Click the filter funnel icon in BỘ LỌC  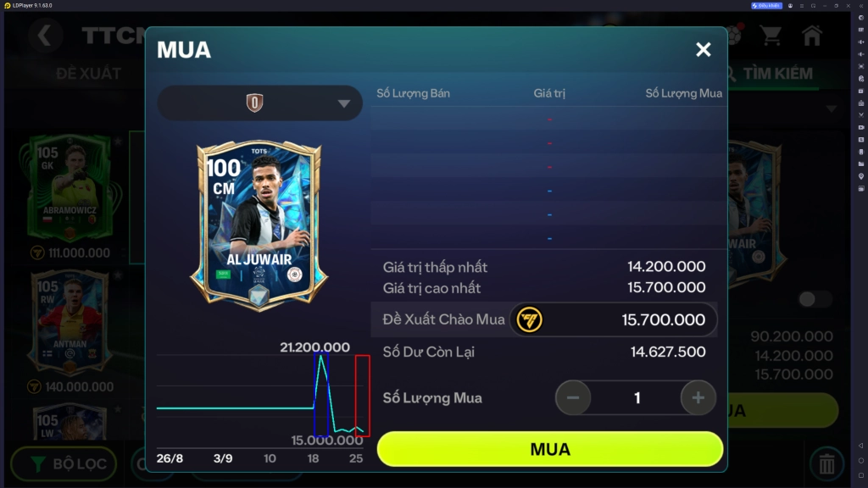point(38,463)
